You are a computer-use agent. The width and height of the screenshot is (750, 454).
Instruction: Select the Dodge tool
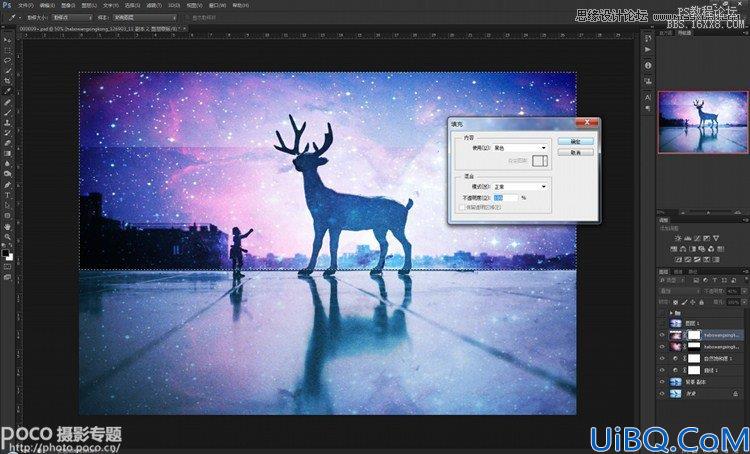click(x=9, y=173)
